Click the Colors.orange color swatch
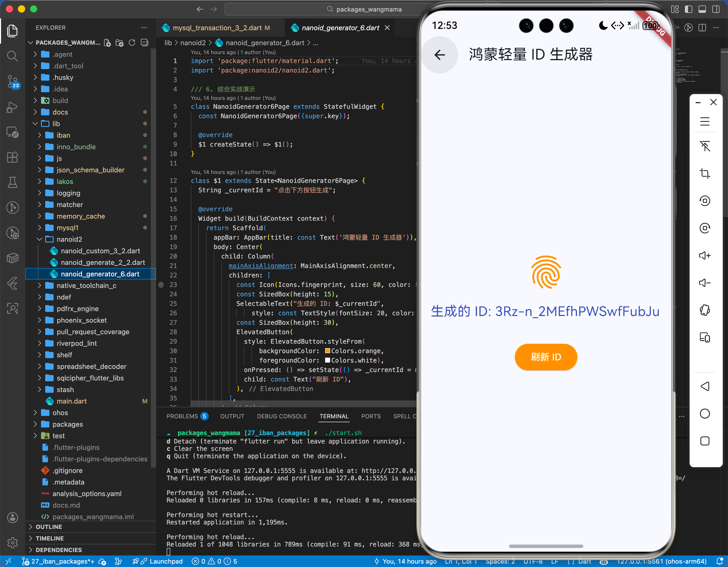Viewport: 728px width, 567px height. (x=327, y=351)
